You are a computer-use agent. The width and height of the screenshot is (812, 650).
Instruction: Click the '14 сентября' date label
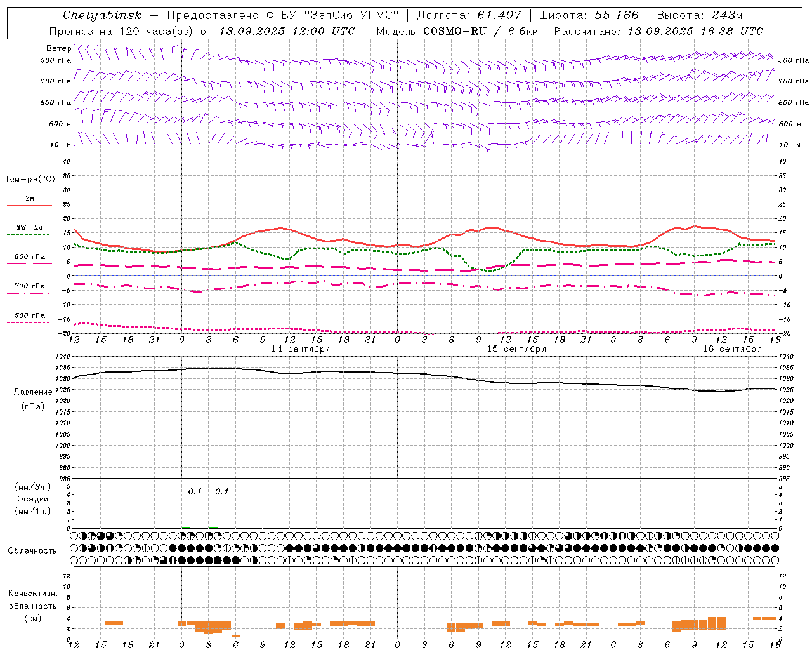click(301, 349)
